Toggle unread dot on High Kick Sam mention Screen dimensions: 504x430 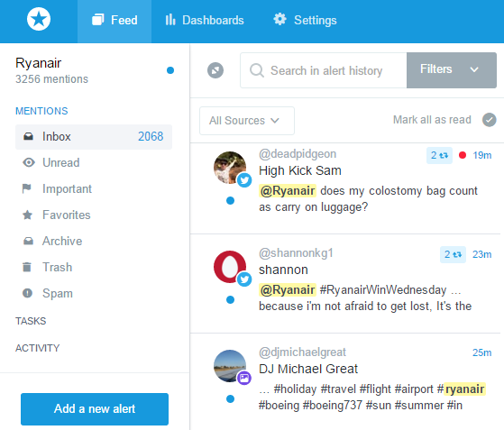tap(231, 200)
